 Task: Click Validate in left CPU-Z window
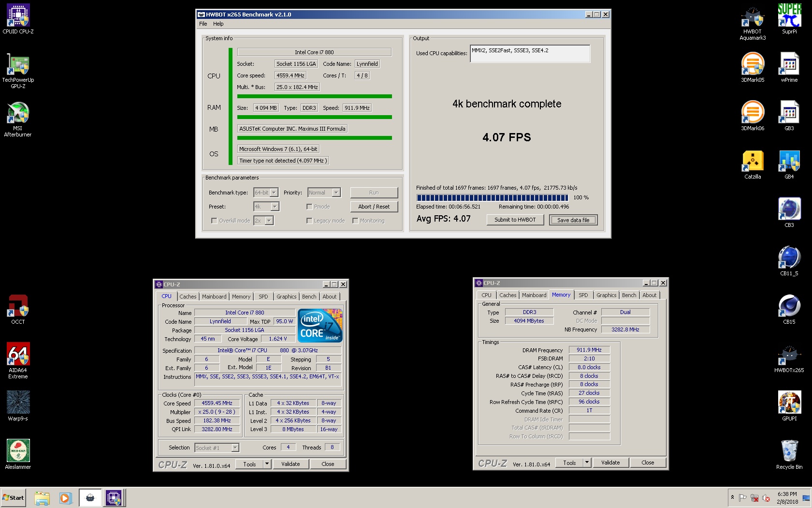tap(290, 464)
